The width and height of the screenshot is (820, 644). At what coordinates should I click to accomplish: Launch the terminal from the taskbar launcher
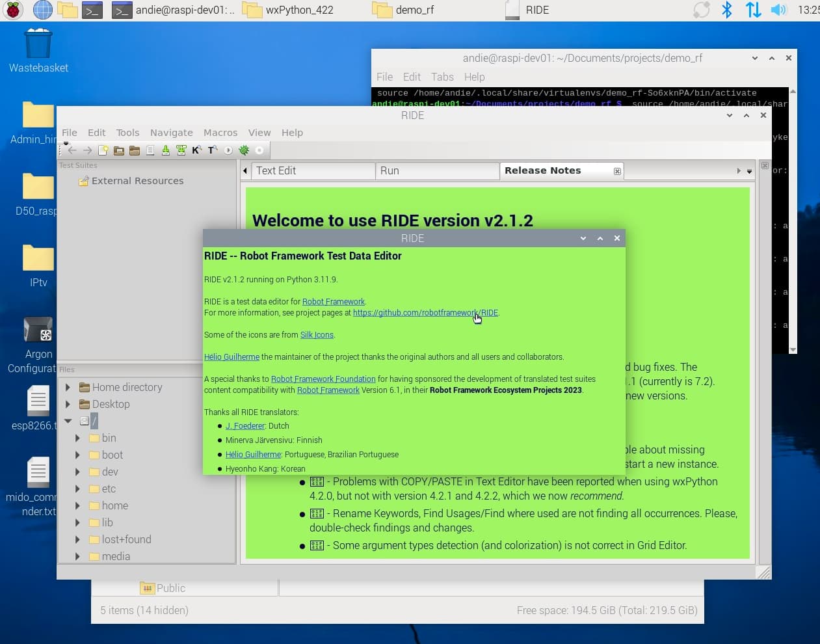(92, 10)
